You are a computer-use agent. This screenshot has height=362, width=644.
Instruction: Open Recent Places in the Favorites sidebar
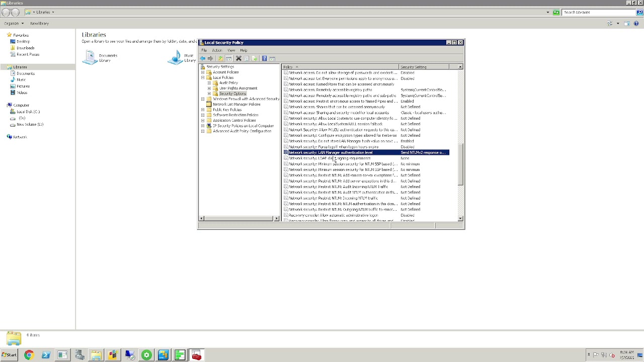tap(28, 54)
